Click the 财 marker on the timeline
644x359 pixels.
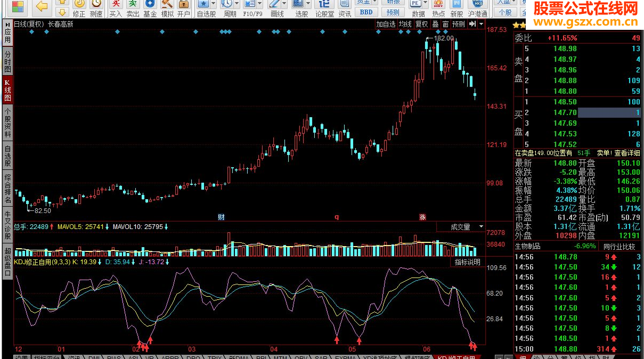click(221, 217)
